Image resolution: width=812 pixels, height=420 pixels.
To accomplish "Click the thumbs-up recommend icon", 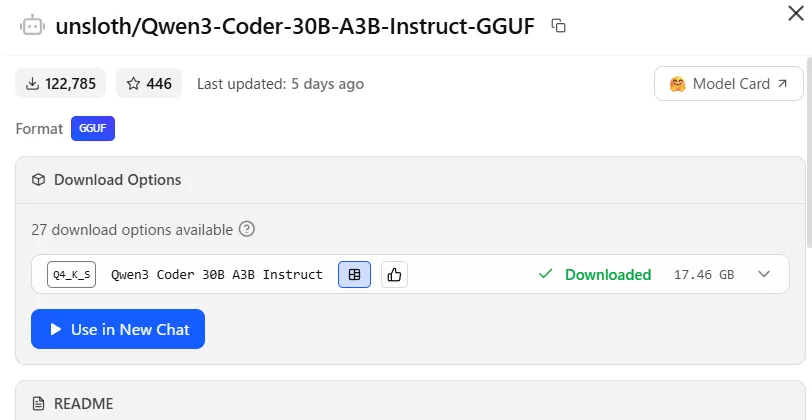I will point(393,274).
